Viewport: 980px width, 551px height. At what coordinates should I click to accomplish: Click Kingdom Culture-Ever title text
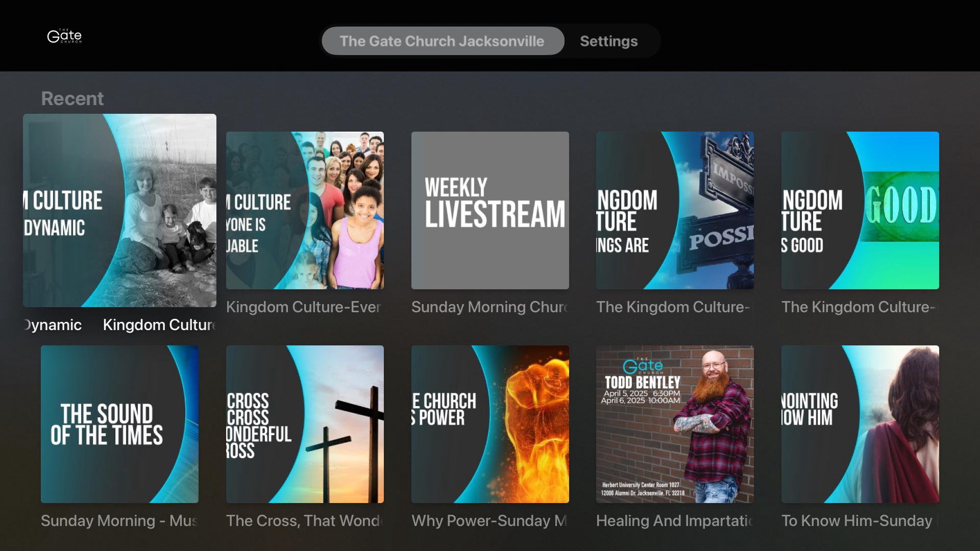(304, 307)
